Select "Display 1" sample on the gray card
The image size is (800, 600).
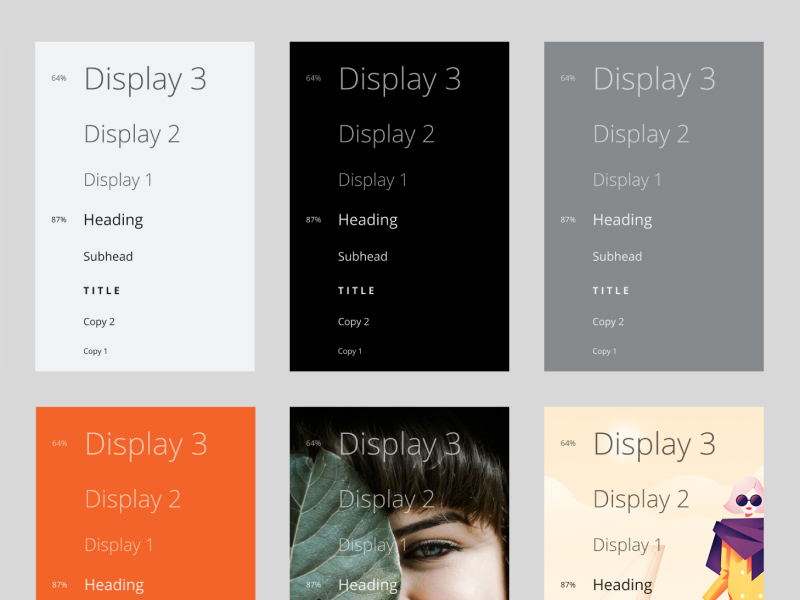click(627, 180)
